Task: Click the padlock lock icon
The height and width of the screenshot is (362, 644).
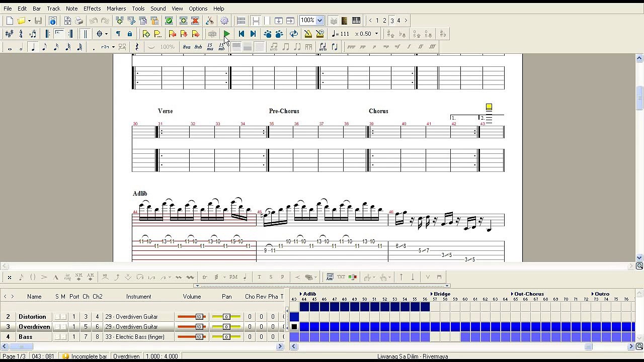Action: pos(130,34)
